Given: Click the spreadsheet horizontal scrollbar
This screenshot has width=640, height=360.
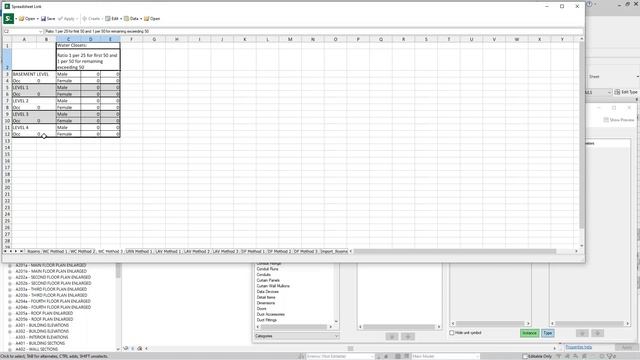Looking at the screenshot, I should pyautogui.click(x=455, y=251).
